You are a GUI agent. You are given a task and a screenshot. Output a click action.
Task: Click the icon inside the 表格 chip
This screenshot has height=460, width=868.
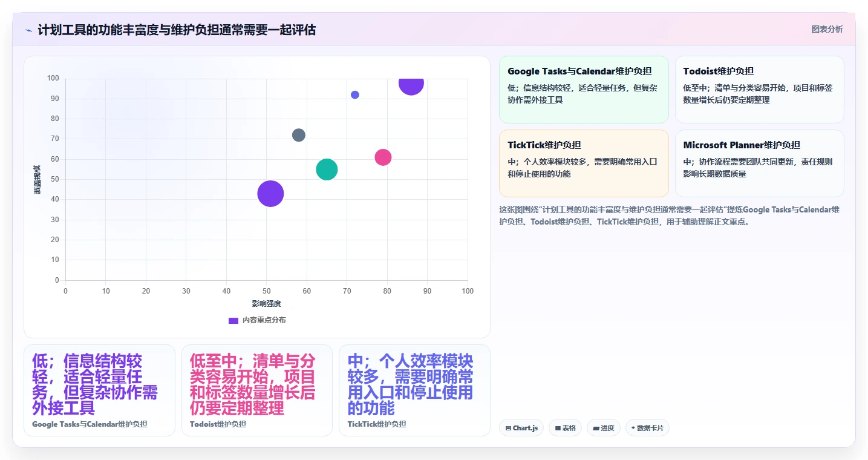(x=558, y=428)
